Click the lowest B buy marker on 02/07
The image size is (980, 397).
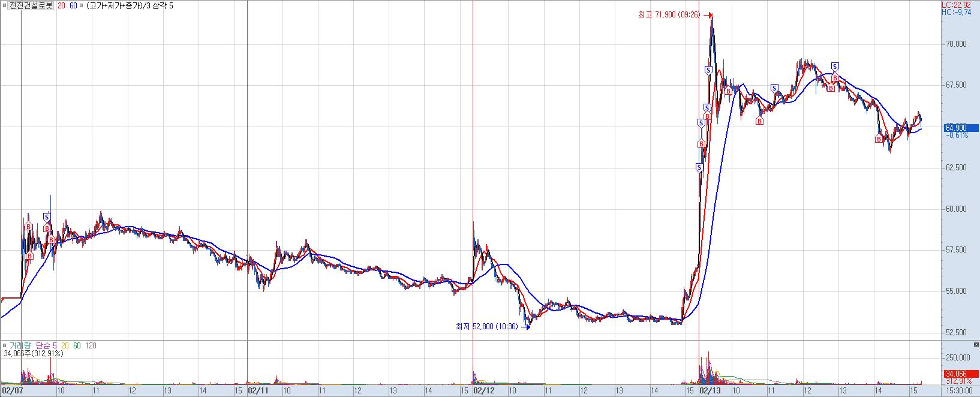tap(28, 256)
